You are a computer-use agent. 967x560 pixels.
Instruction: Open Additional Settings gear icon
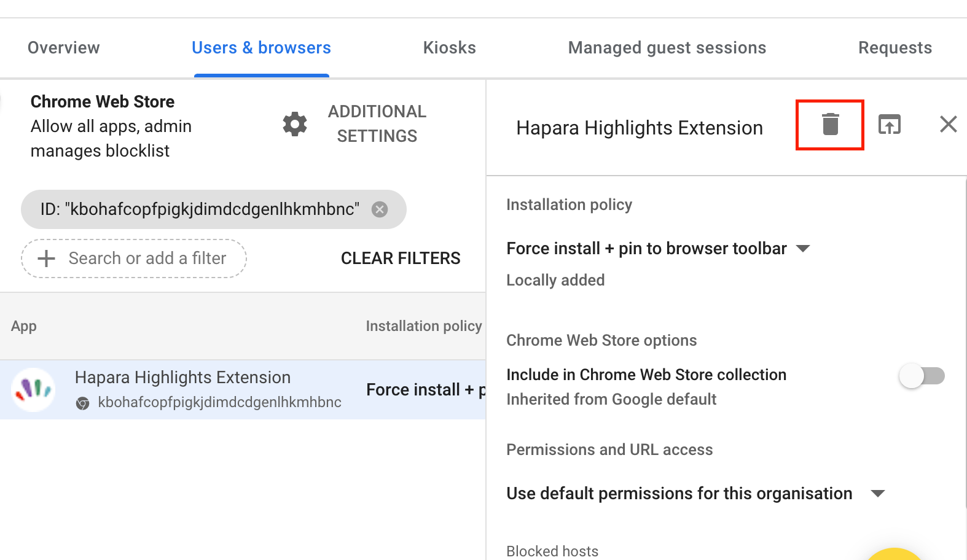(x=295, y=124)
